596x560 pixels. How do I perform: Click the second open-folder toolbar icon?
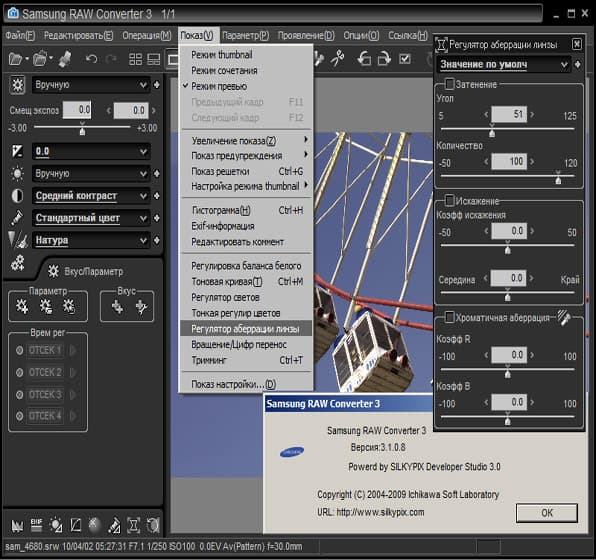[40, 59]
